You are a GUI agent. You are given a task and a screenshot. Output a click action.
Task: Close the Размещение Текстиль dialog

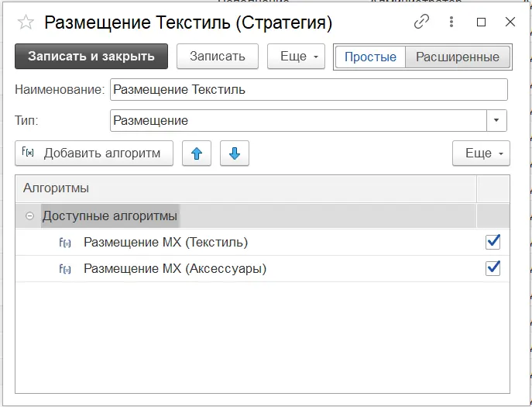click(510, 22)
